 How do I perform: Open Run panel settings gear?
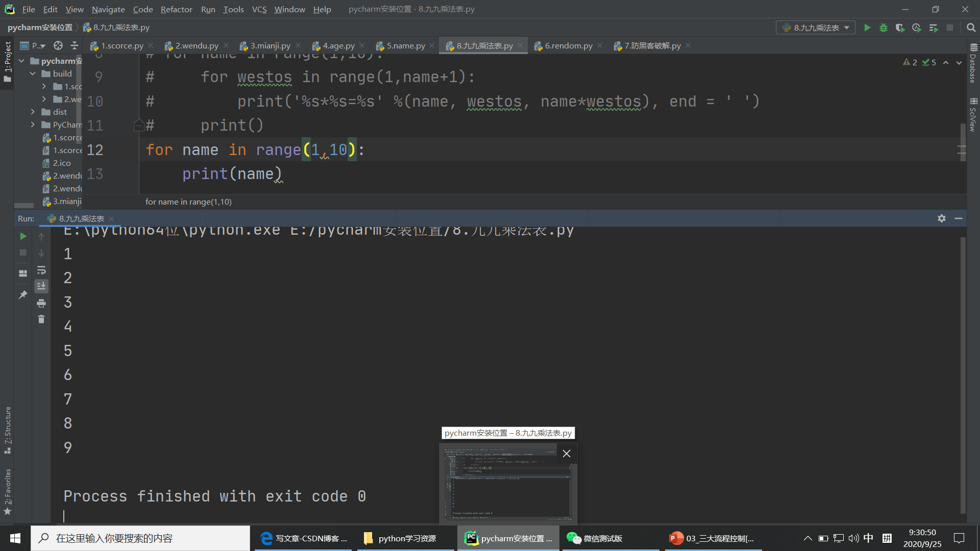(x=942, y=218)
